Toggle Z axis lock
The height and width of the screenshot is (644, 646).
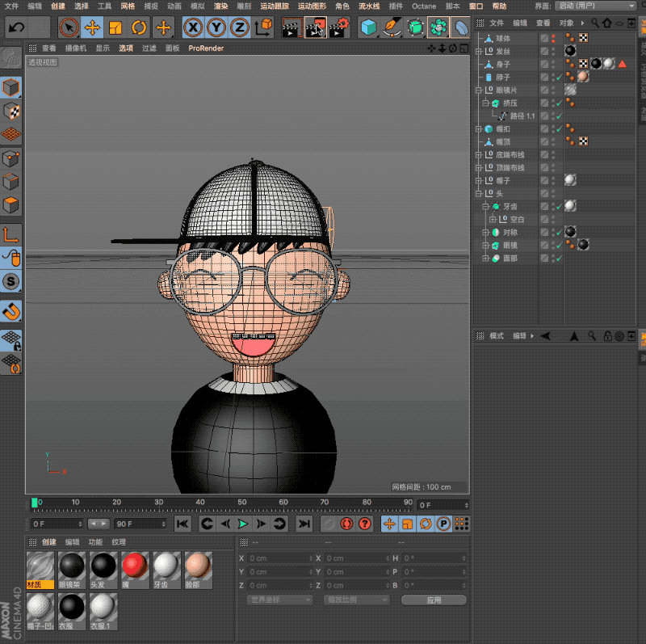(x=239, y=27)
